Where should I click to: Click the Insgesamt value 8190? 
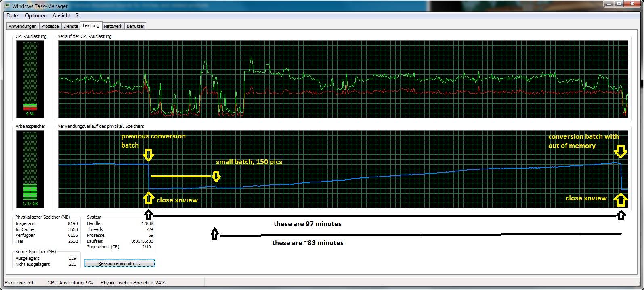pyautogui.click(x=73, y=223)
